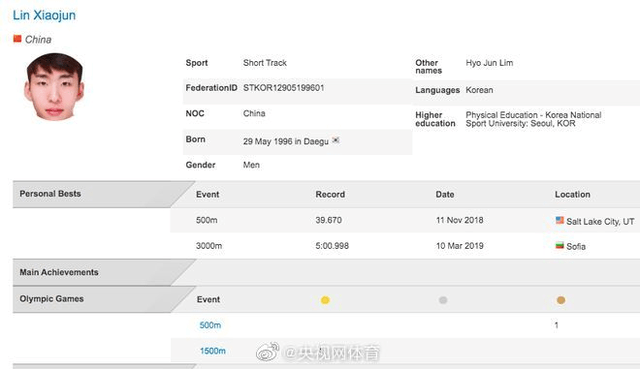Click the 500m personal best row
The height and width of the screenshot is (369, 640).
pyautogui.click(x=405, y=220)
